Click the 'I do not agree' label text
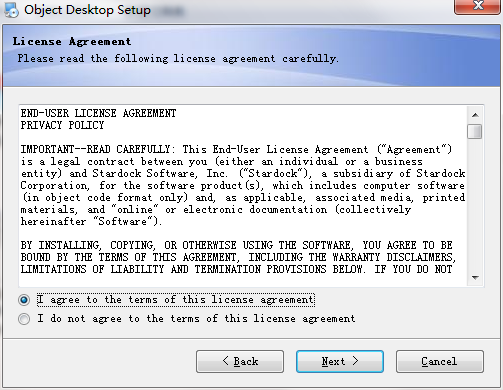 point(196,319)
